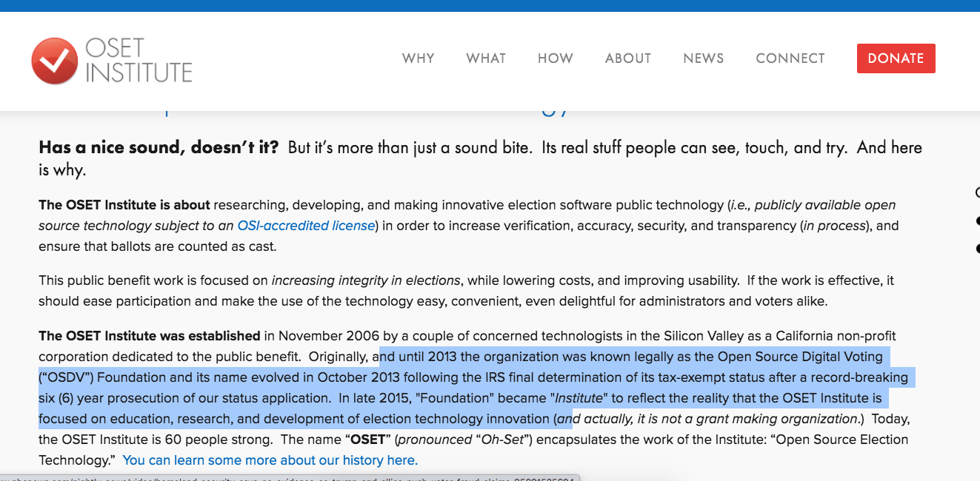The height and width of the screenshot is (481, 980).
Task: Follow the OSI-accredited license link
Action: [x=306, y=226]
